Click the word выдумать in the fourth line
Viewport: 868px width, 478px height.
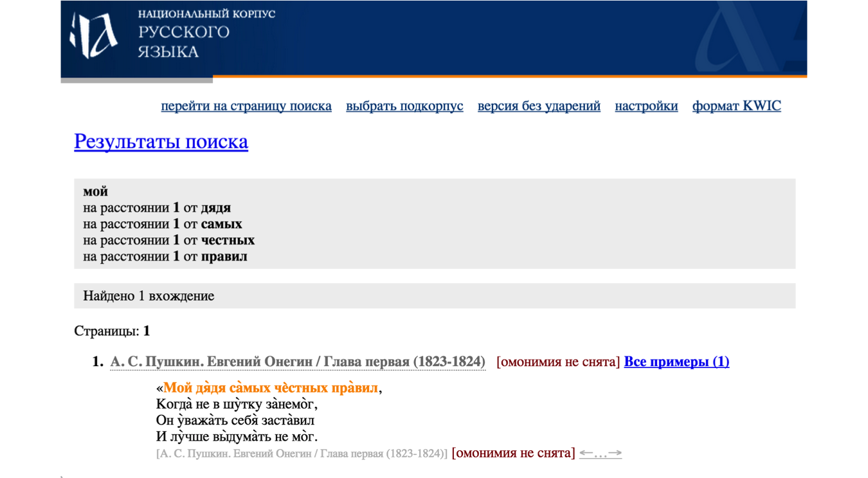[240, 437]
